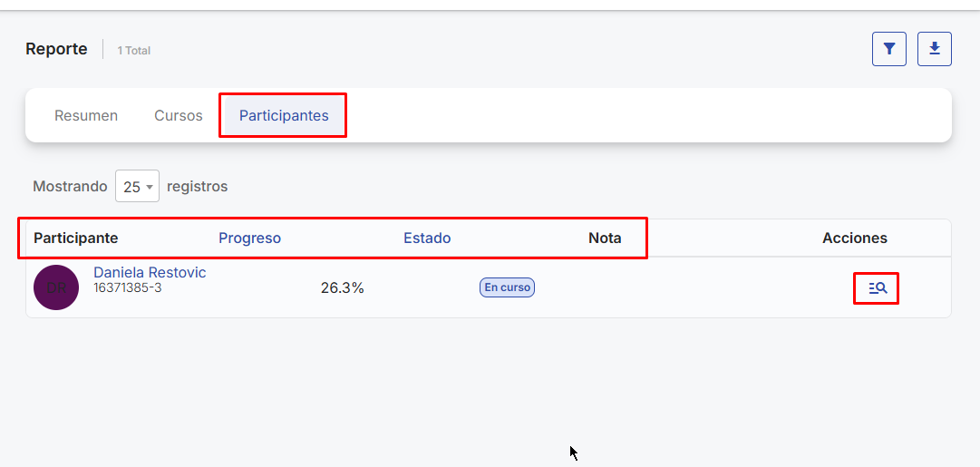Click the 26.3% progress value
The height and width of the screenshot is (467, 980).
coord(342,288)
